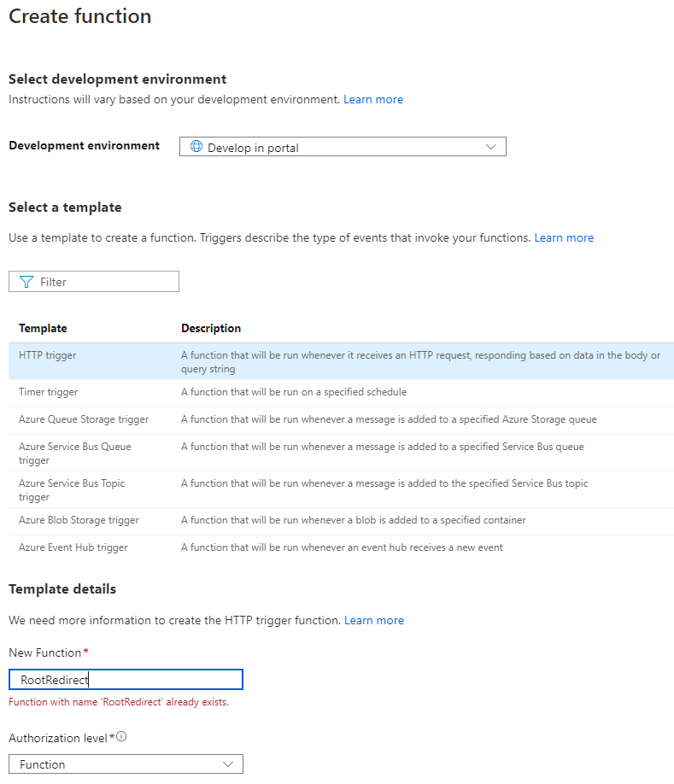Click the New Function name field
The width and height of the screenshot is (674, 784).
126,680
